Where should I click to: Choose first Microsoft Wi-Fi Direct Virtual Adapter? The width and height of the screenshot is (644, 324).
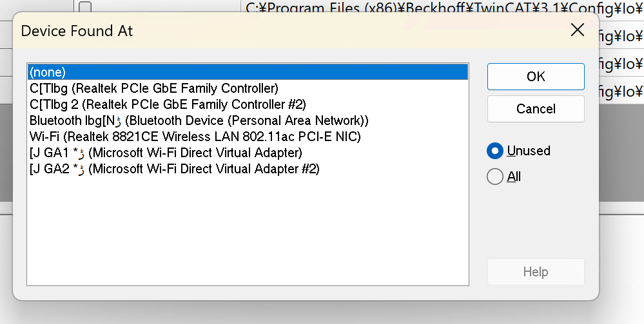tap(166, 153)
